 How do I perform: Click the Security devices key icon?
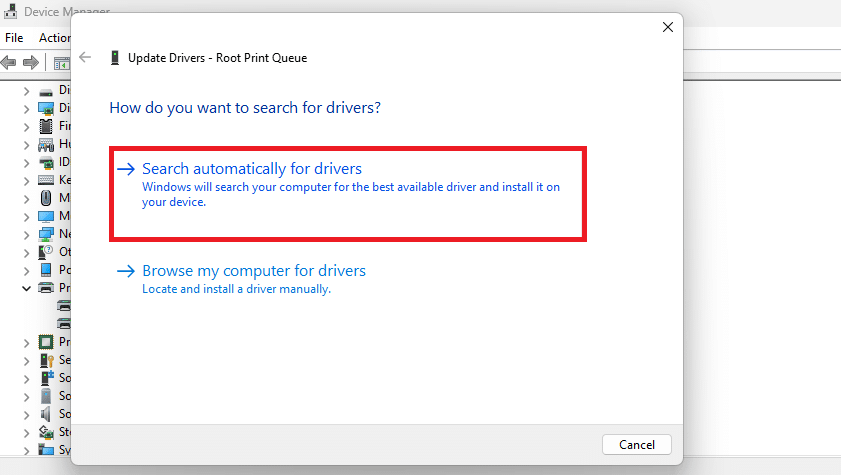click(47, 360)
